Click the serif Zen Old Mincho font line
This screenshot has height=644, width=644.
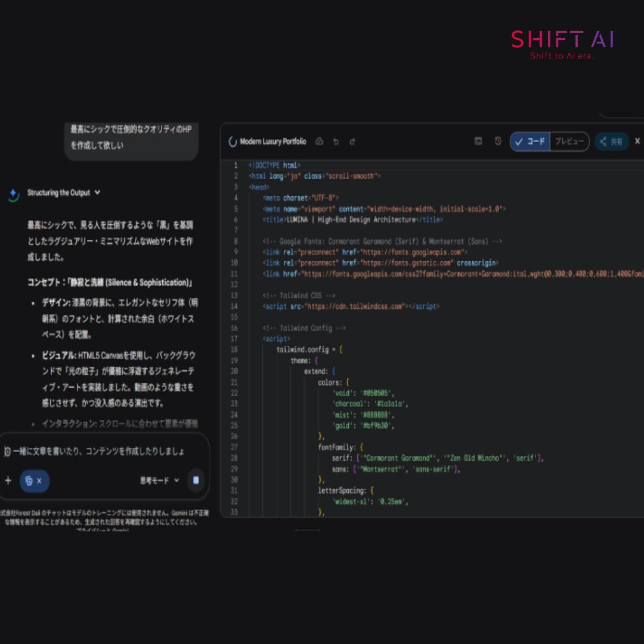tap(438, 458)
